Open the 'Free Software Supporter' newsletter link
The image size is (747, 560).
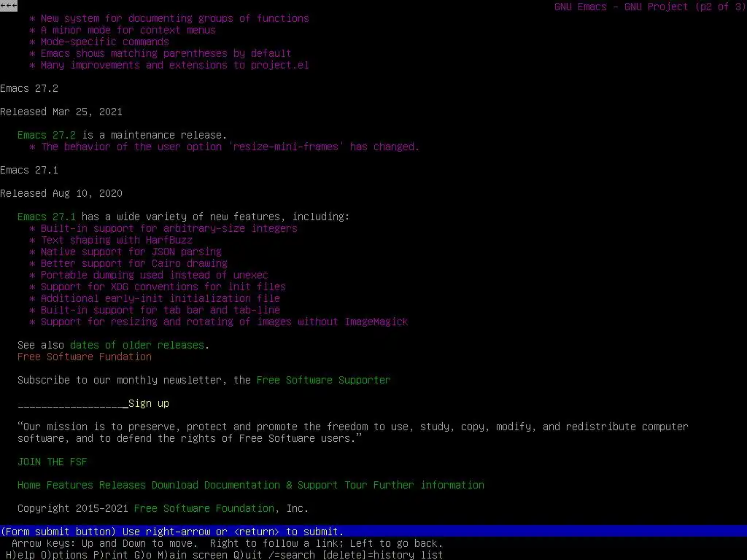(x=323, y=380)
